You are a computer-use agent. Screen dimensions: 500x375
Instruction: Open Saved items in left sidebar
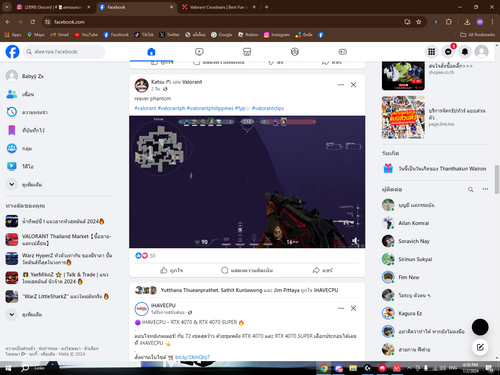(x=59, y=130)
